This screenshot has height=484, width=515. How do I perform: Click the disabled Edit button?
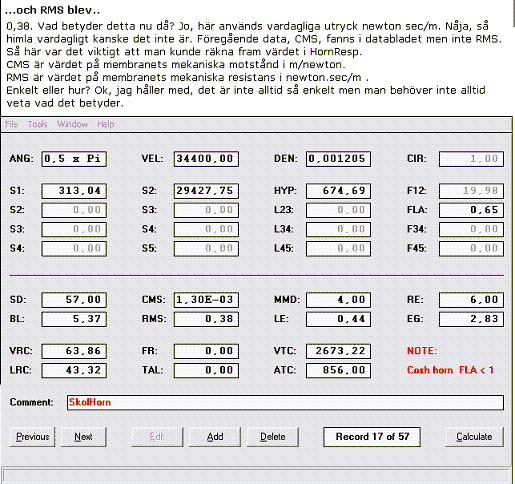point(157,437)
